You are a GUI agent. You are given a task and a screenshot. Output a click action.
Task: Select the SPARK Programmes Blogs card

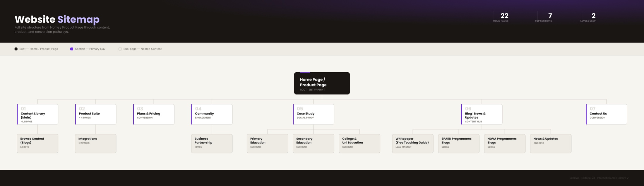459,144
